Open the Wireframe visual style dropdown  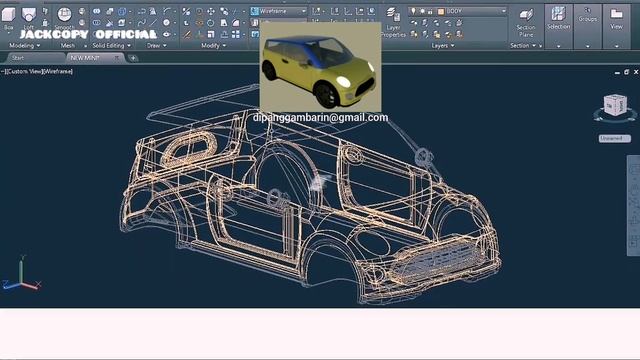pyautogui.click(x=304, y=11)
